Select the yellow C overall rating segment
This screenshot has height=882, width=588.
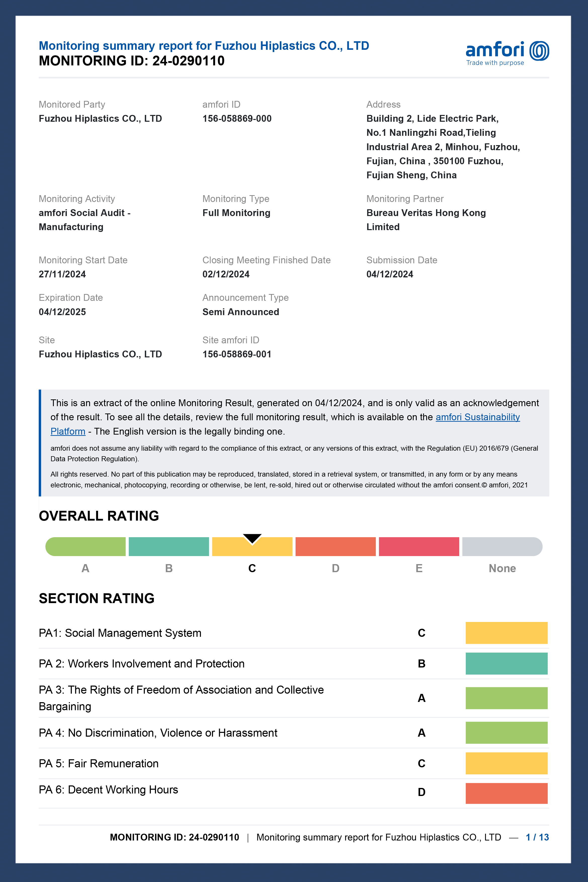(x=252, y=546)
